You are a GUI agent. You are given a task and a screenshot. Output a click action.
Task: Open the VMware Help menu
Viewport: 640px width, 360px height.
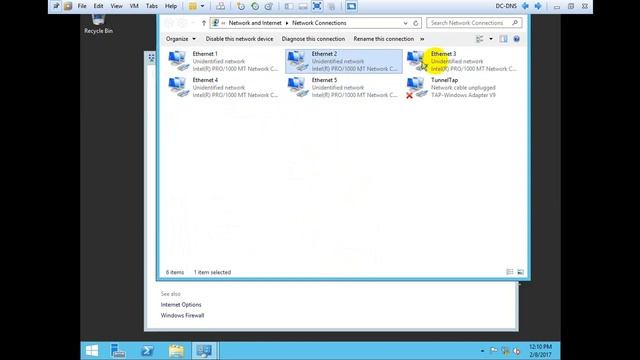171,6
